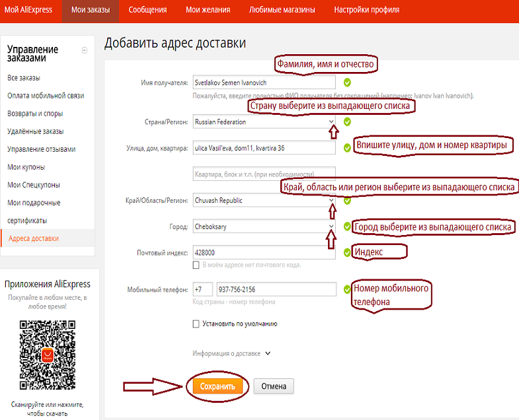This screenshot has height=420, width=519.
Task: Enable Установить по умолчанию checkbox
Action: tap(196, 324)
